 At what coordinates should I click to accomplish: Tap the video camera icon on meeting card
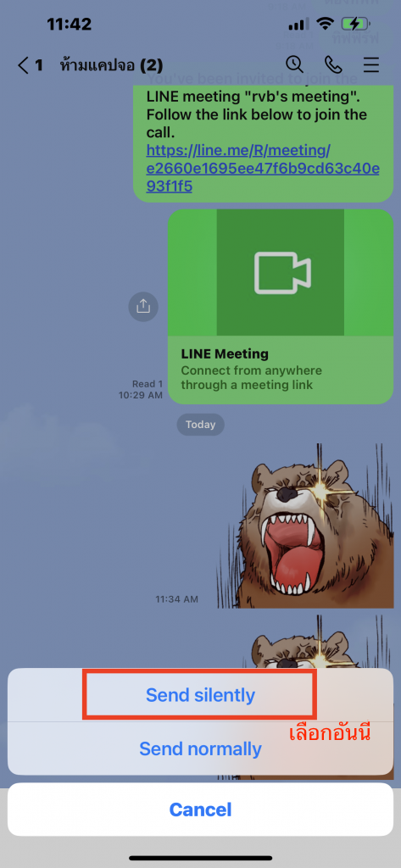click(282, 273)
